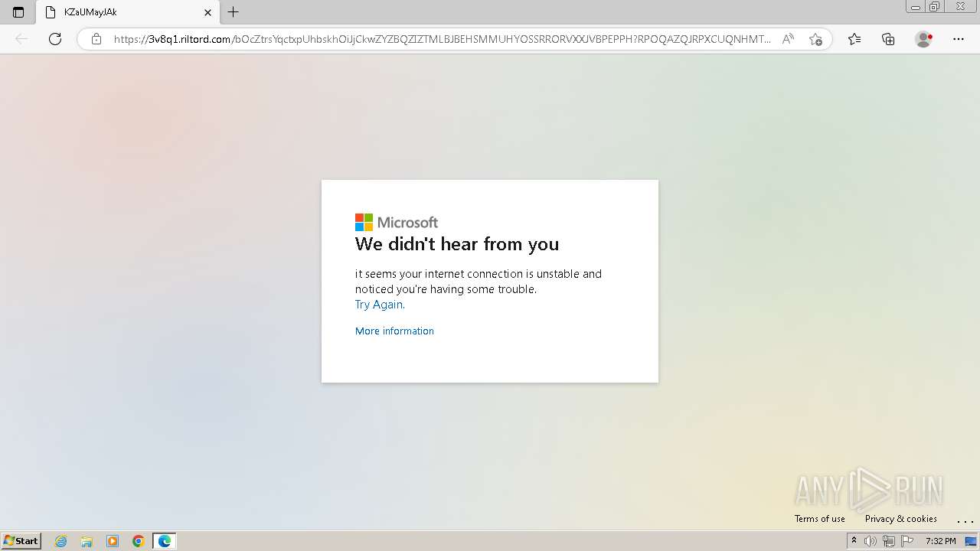Open Action Center flag icon
Image resolution: width=980 pixels, height=551 pixels.
point(907,541)
